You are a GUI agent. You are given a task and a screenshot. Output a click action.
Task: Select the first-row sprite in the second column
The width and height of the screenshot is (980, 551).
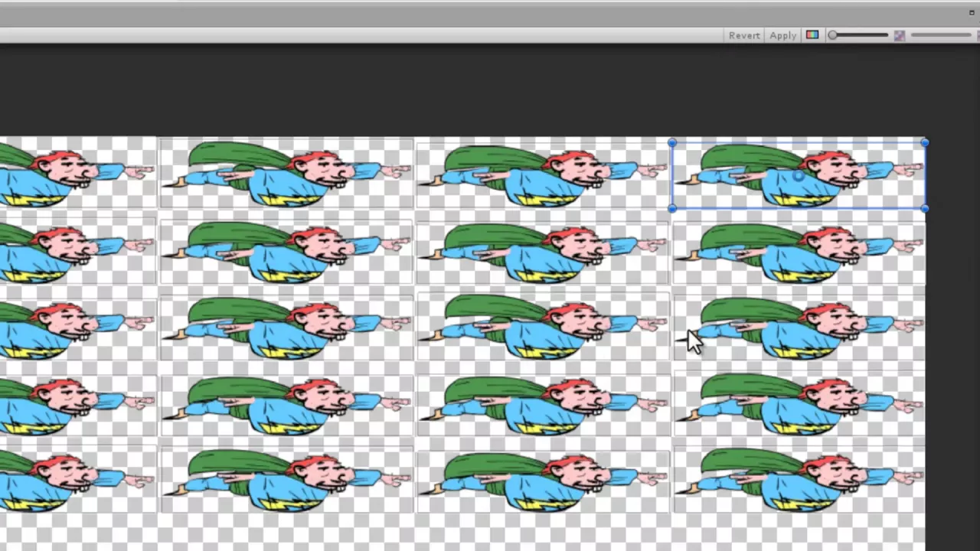tap(286, 174)
